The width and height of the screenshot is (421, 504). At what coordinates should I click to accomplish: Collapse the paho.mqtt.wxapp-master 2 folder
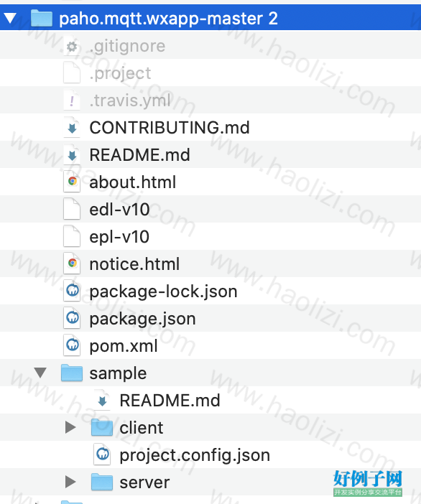pos(11,18)
